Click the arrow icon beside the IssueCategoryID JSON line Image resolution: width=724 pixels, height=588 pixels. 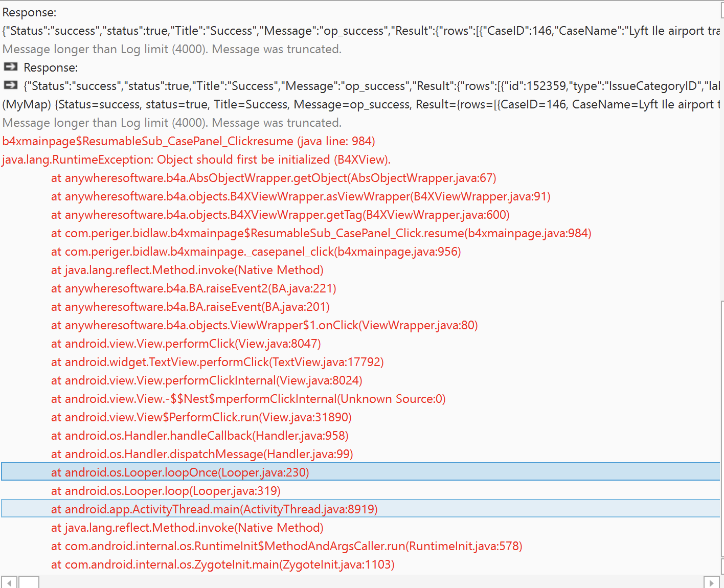click(10, 85)
